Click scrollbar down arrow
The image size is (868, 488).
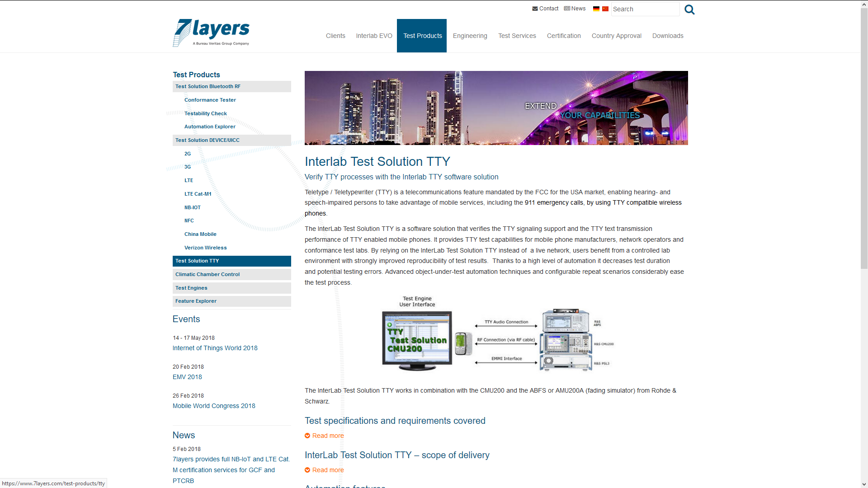(864, 484)
